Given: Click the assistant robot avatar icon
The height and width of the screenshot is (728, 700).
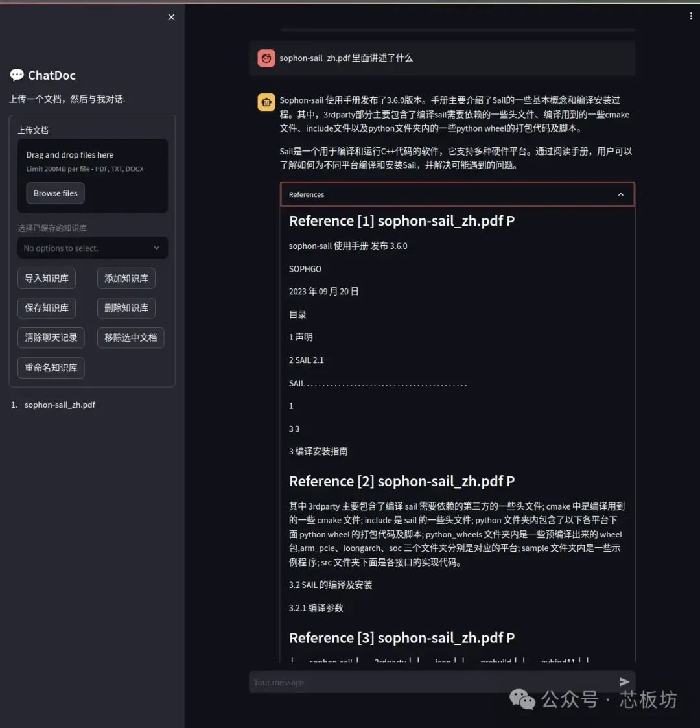Looking at the screenshot, I should coord(266,102).
